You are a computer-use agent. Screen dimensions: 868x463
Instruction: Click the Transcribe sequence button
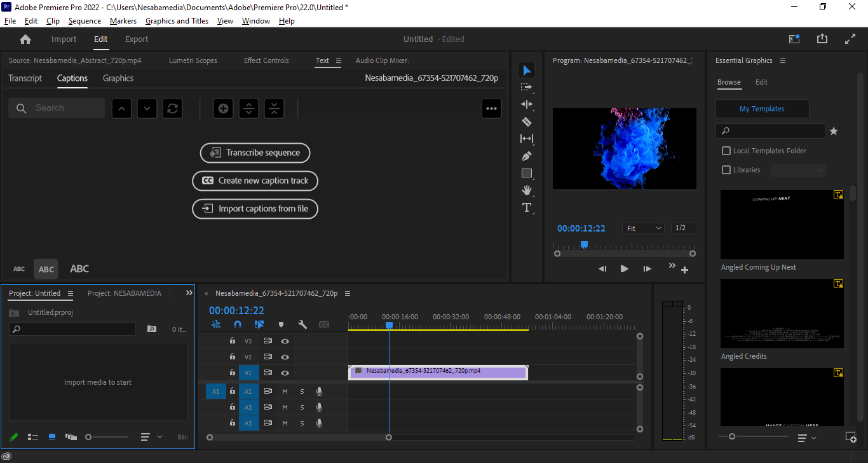[255, 153]
